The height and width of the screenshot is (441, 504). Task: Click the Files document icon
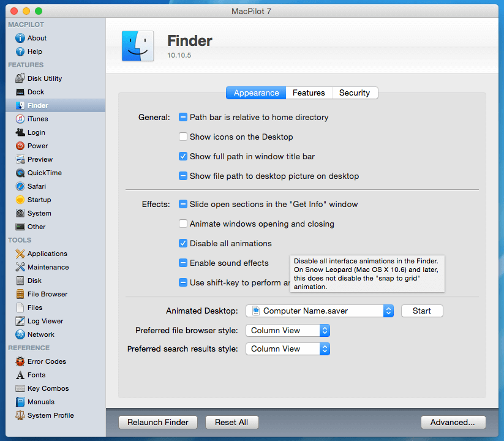pyautogui.click(x=20, y=307)
